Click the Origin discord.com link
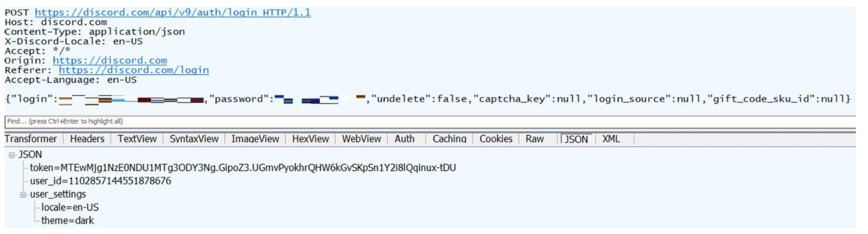This screenshot has height=234, width=868. pos(110,60)
